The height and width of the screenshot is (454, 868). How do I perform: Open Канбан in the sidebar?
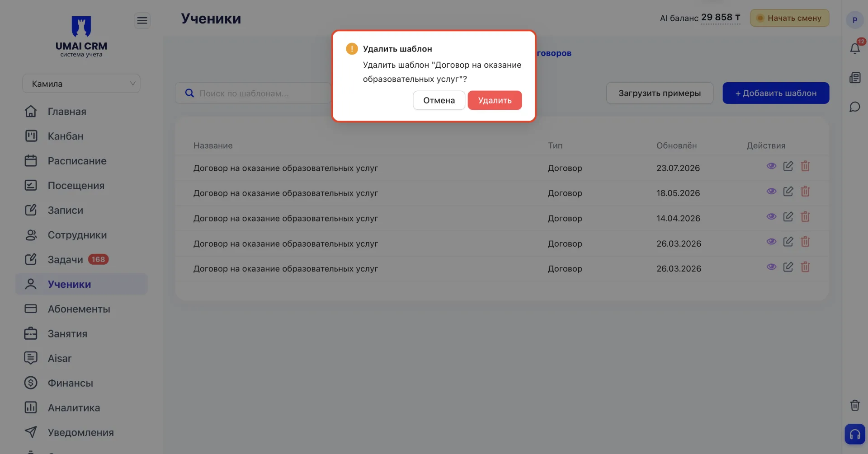point(81,136)
